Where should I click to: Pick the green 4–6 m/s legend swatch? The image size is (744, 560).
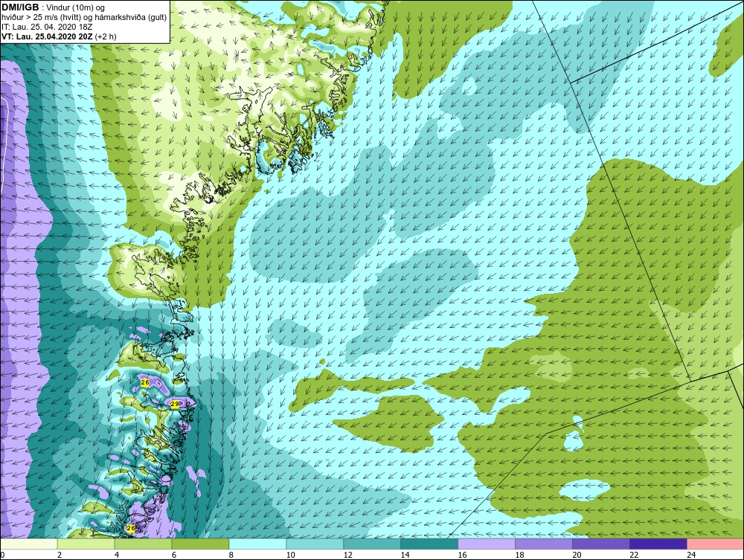(x=144, y=544)
